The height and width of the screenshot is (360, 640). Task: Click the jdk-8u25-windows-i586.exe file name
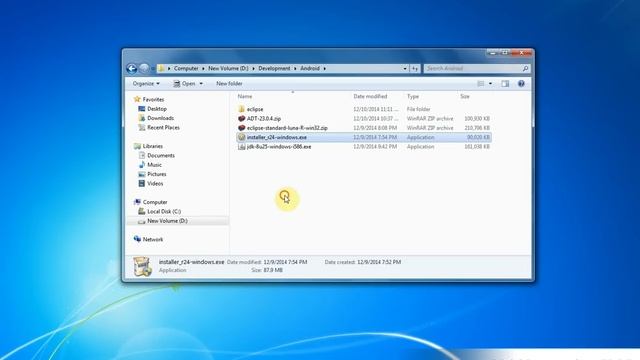(279, 147)
